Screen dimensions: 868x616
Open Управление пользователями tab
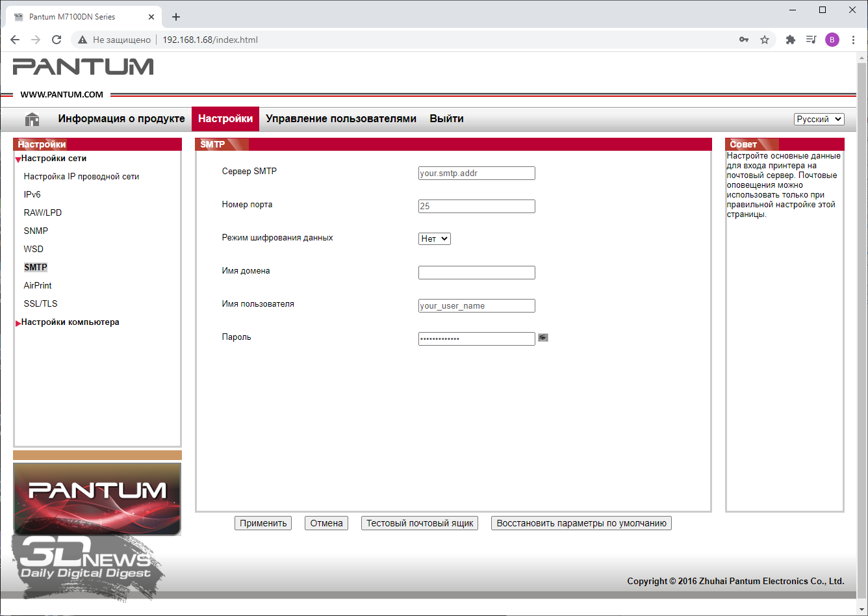(341, 119)
